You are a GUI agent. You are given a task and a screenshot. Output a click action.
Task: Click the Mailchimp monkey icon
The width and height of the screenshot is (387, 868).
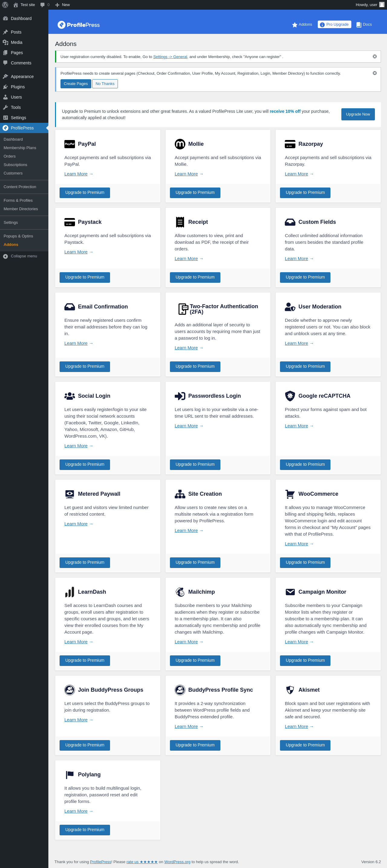(x=180, y=592)
